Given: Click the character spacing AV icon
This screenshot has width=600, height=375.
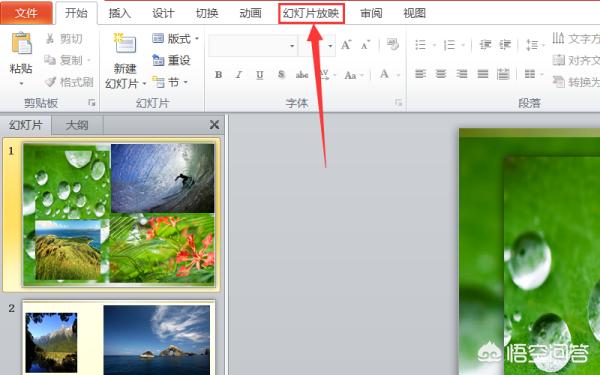Looking at the screenshot, I should pyautogui.click(x=324, y=75).
